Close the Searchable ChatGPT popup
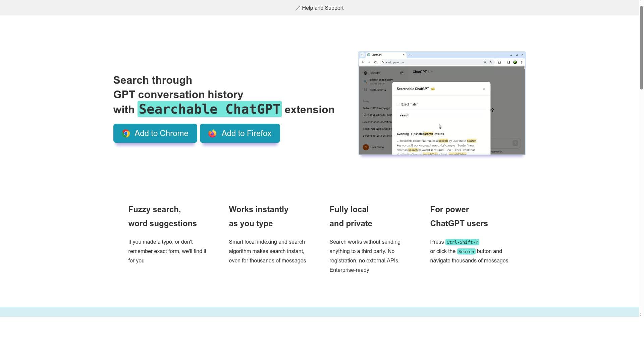 (x=484, y=89)
